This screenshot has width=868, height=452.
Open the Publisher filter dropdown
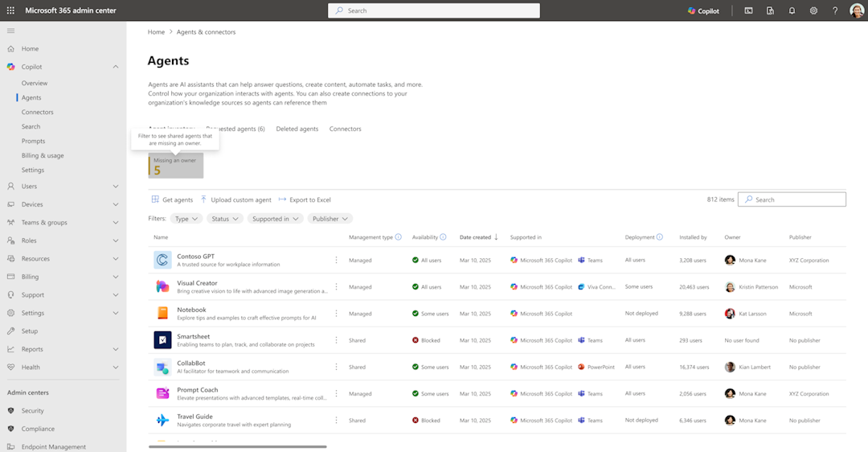pyautogui.click(x=330, y=219)
